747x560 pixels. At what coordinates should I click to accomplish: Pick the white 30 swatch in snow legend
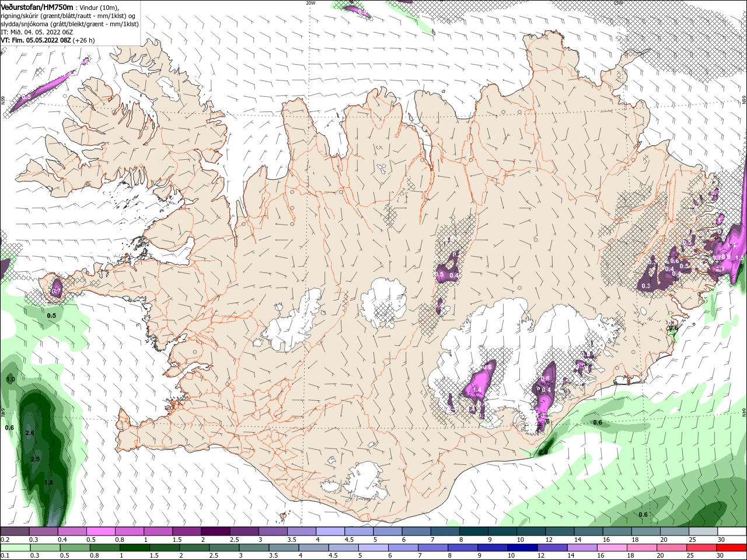click(732, 531)
